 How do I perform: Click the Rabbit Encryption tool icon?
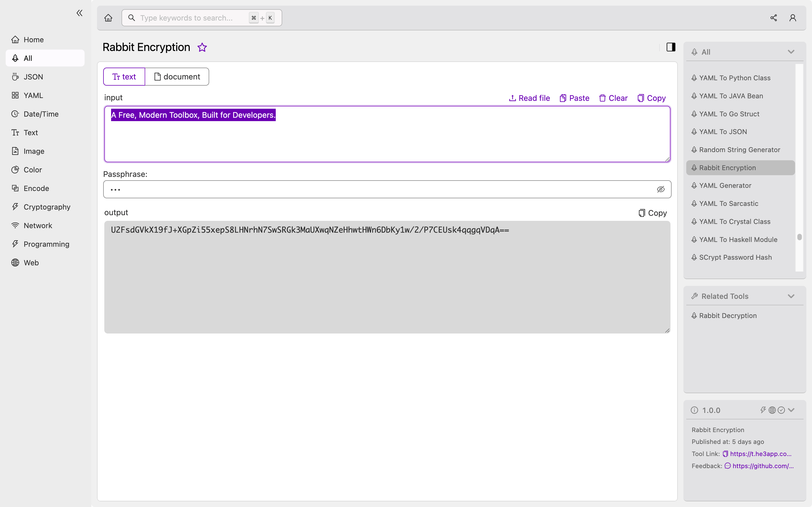pyautogui.click(x=694, y=168)
